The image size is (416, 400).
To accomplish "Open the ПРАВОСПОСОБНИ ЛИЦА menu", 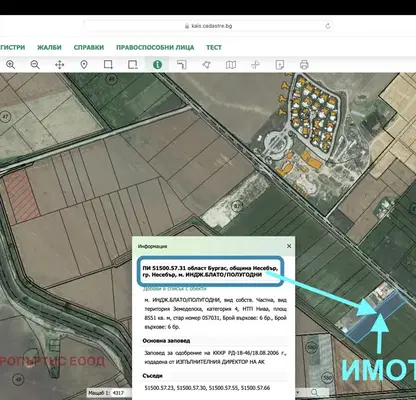I will [155, 47].
